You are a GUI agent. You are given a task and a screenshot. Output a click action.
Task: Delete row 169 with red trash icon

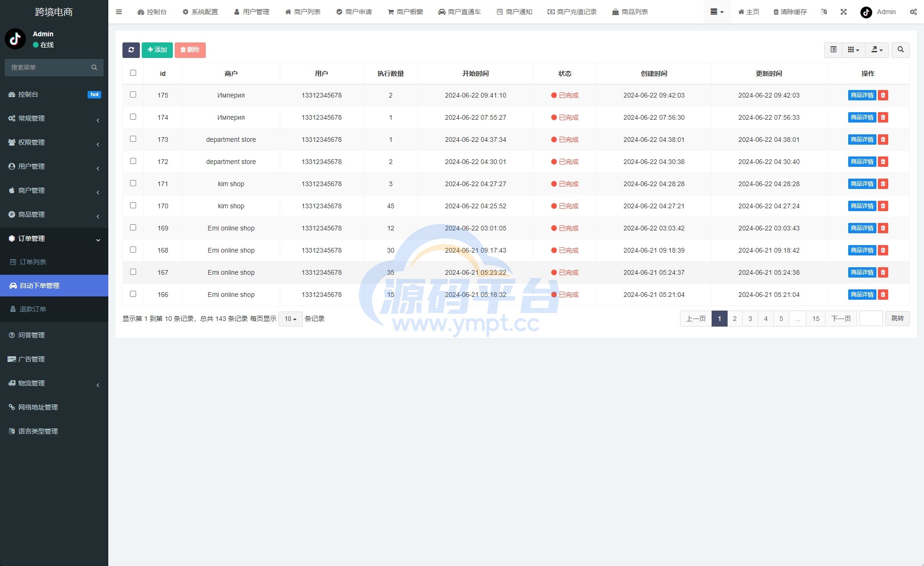click(883, 228)
